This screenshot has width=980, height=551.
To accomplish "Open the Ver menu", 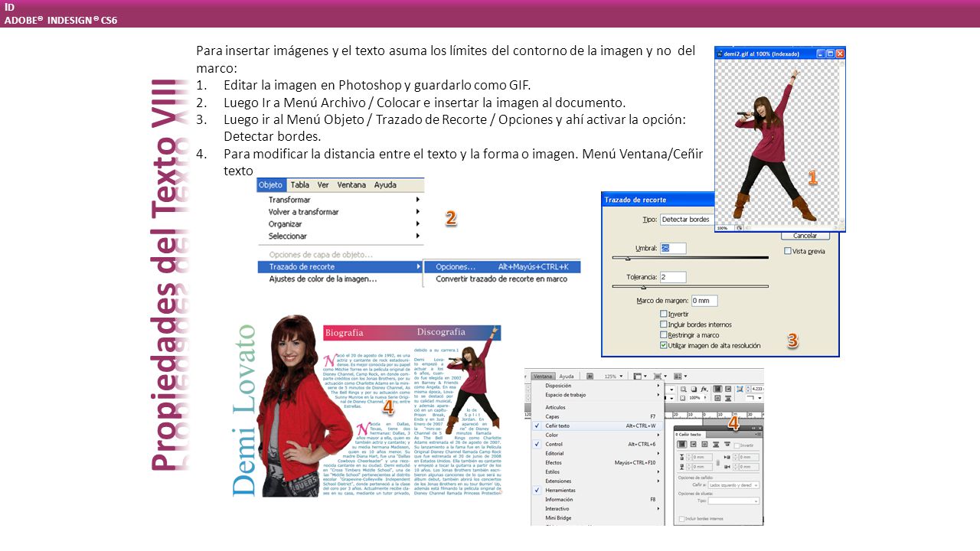I will tap(323, 185).
